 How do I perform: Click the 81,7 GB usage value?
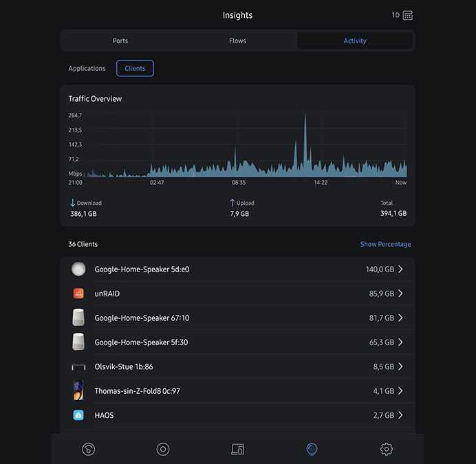click(382, 318)
